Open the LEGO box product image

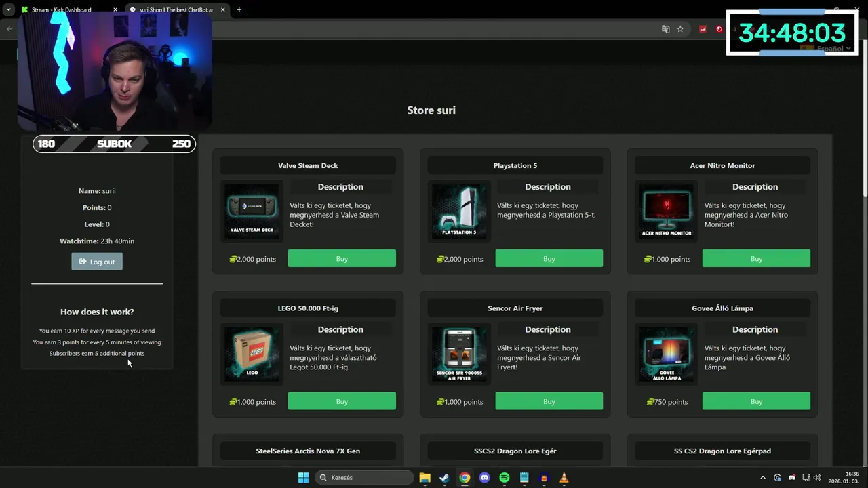pyautogui.click(x=252, y=354)
